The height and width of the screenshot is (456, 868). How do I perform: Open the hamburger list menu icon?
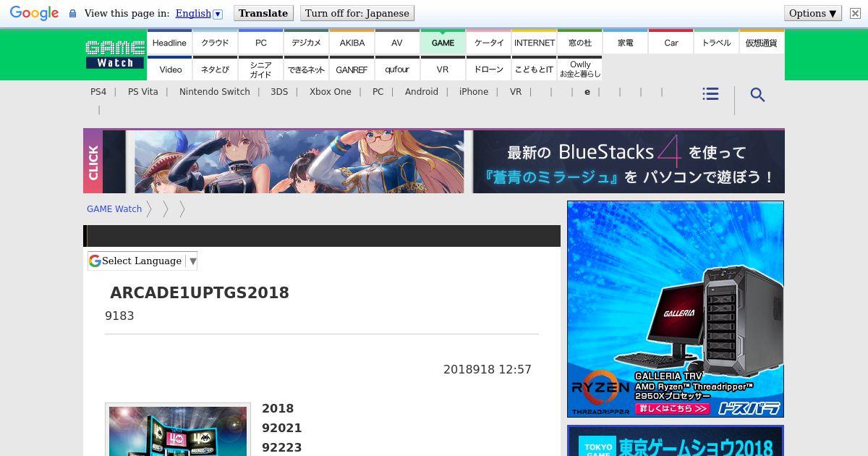(x=710, y=94)
